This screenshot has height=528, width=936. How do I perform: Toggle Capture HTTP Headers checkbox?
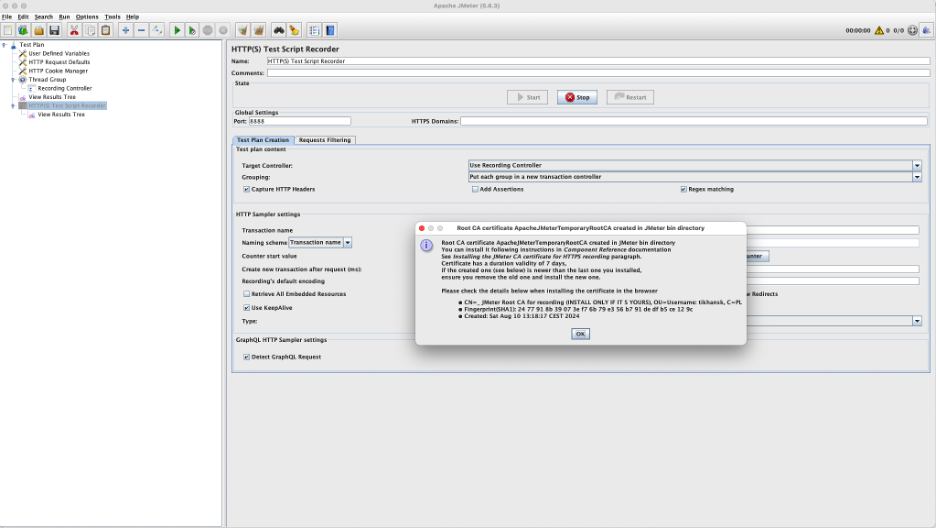tap(247, 189)
